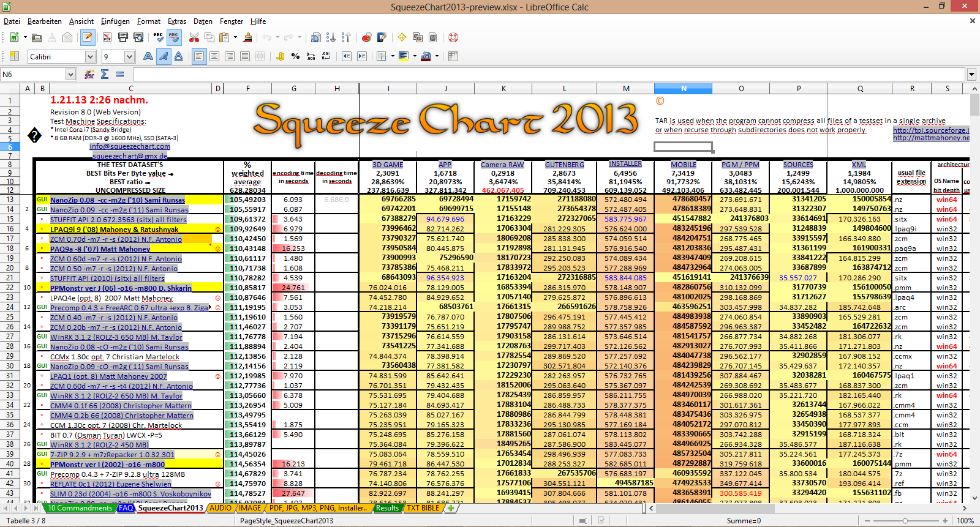This screenshot has height=527, width=980.
Task: Open the info@squeezechart.com link
Action: (130, 146)
